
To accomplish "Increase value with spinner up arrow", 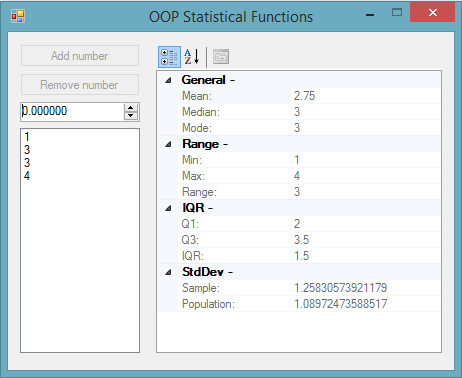I will [131, 108].
